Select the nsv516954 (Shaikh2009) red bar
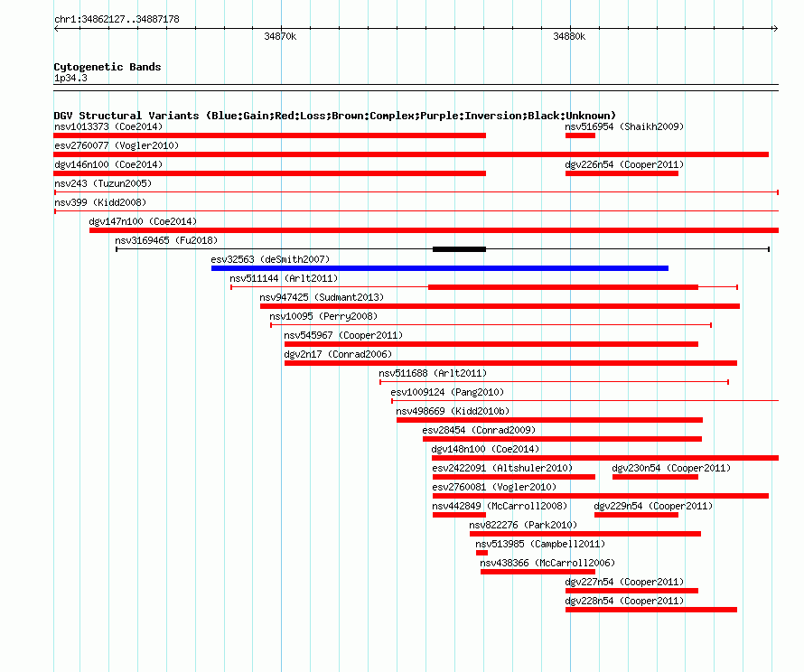The height and width of the screenshot is (672, 804). pos(580,135)
